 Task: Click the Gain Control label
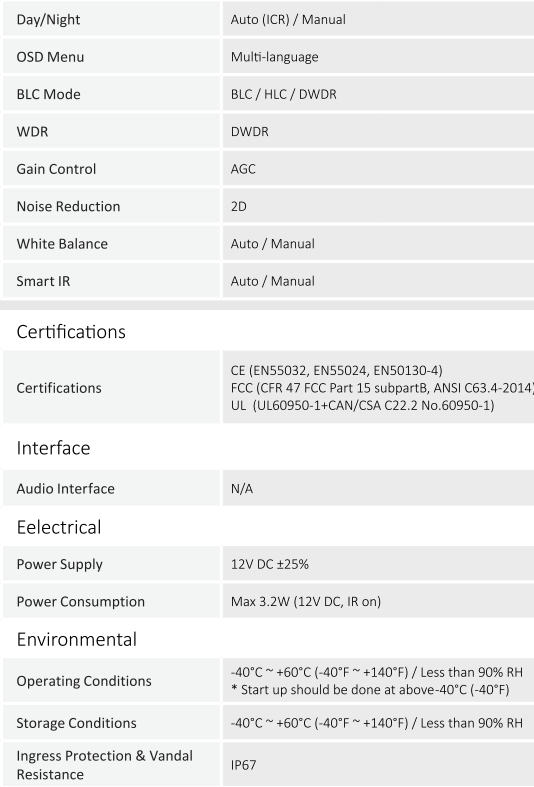point(56,169)
